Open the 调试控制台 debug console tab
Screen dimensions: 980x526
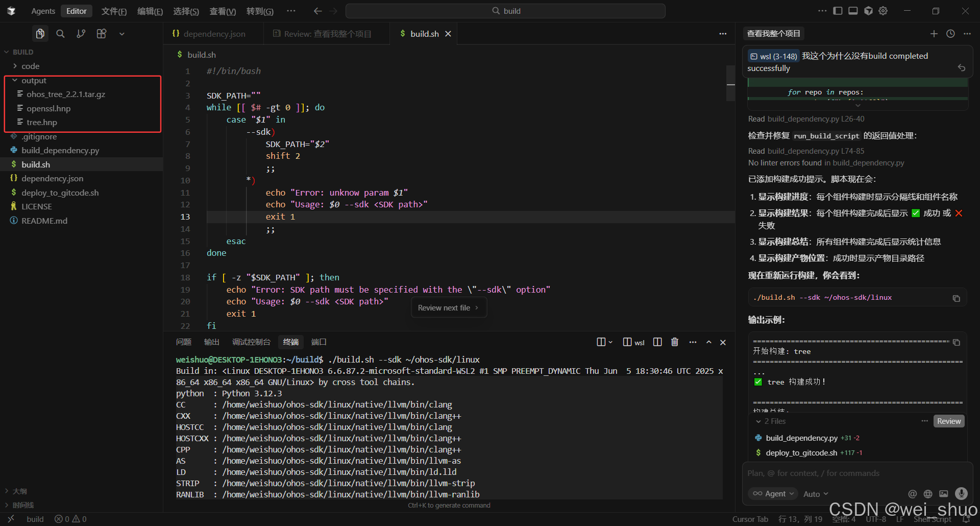point(251,342)
